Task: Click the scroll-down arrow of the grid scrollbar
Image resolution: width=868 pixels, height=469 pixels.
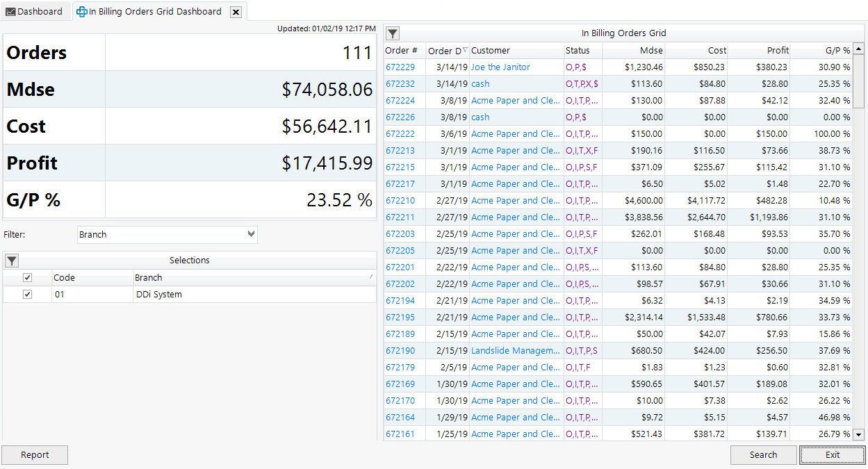Action: 860,433
